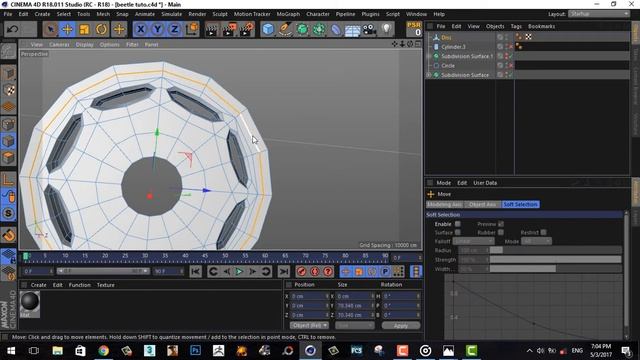
Task: Click the Apply button
Action: pyautogui.click(x=401, y=325)
